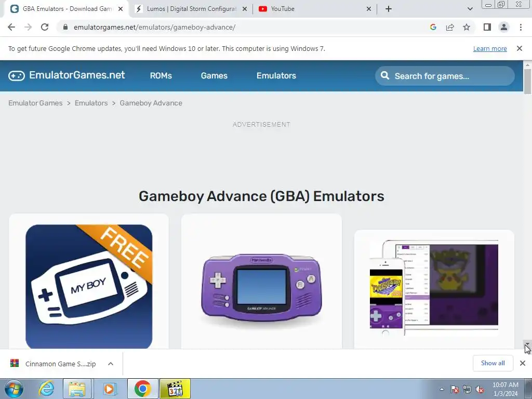This screenshot has height=399, width=532.
Task: Open the Windows Start menu
Action: coord(14,389)
